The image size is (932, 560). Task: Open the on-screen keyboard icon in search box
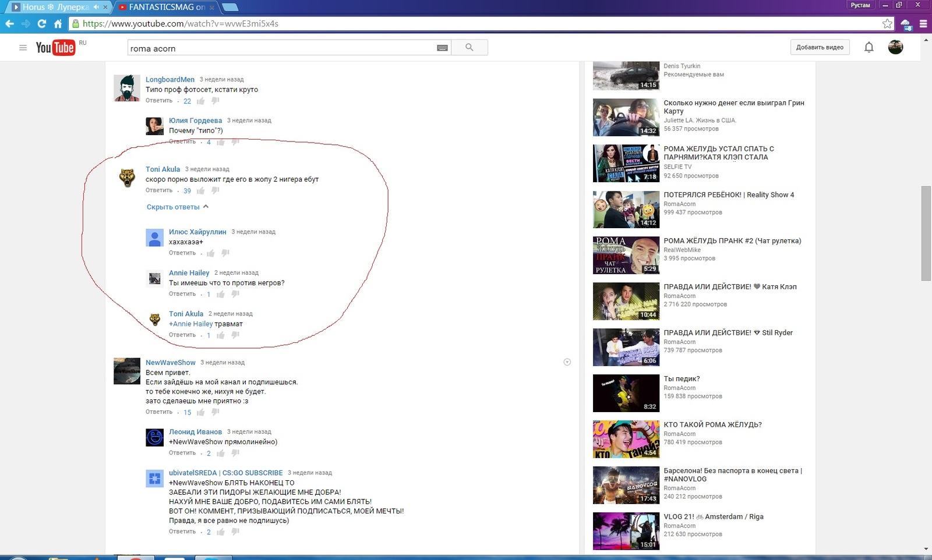tap(442, 48)
